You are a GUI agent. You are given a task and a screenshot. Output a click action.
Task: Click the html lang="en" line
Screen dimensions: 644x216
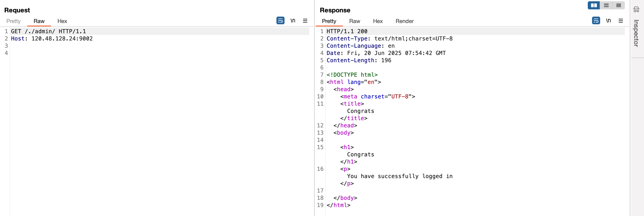pyautogui.click(x=354, y=82)
